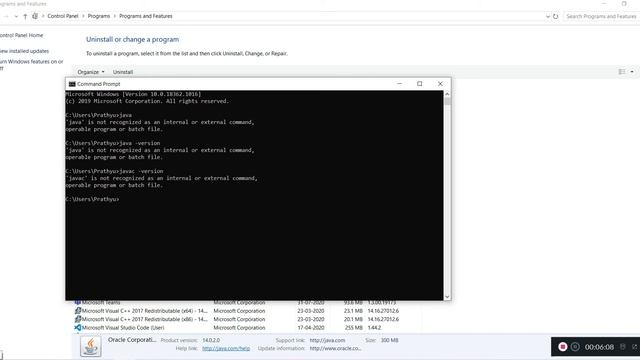Minimize the Command Prompt window
The height and width of the screenshot is (360, 640).
point(400,84)
